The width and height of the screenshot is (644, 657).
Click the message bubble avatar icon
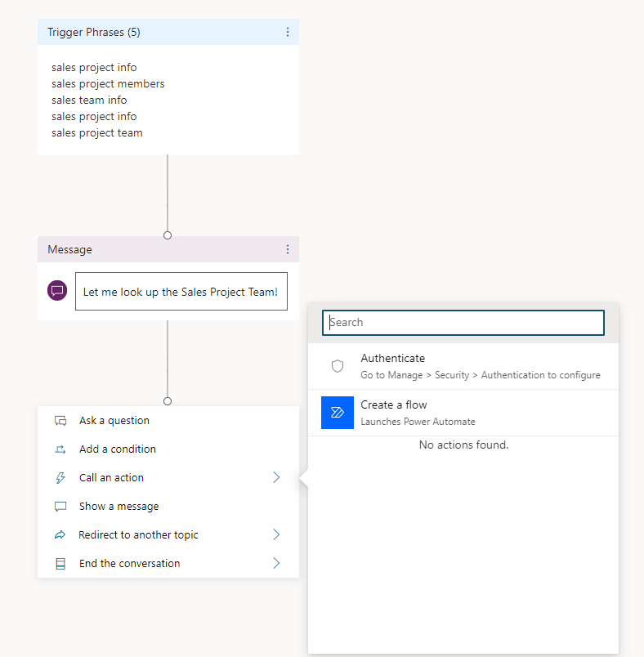click(56, 291)
